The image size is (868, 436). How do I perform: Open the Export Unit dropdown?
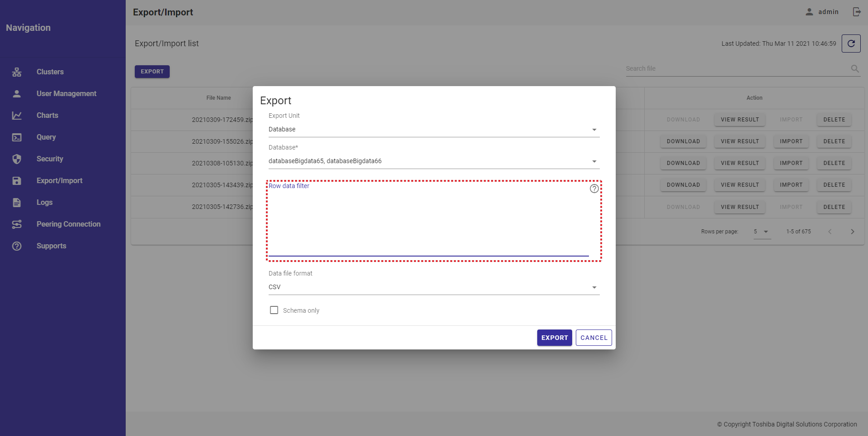click(x=434, y=130)
